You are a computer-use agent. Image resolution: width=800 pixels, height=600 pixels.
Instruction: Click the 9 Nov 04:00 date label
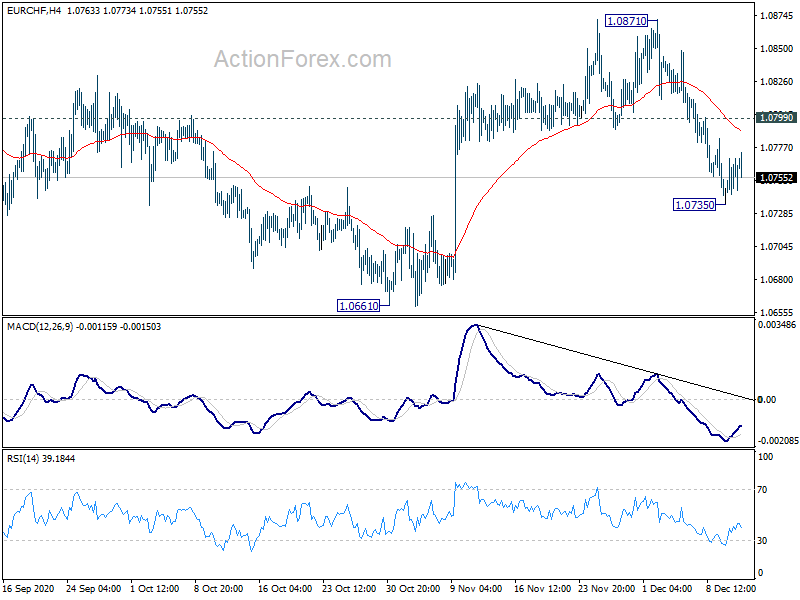pos(477,589)
